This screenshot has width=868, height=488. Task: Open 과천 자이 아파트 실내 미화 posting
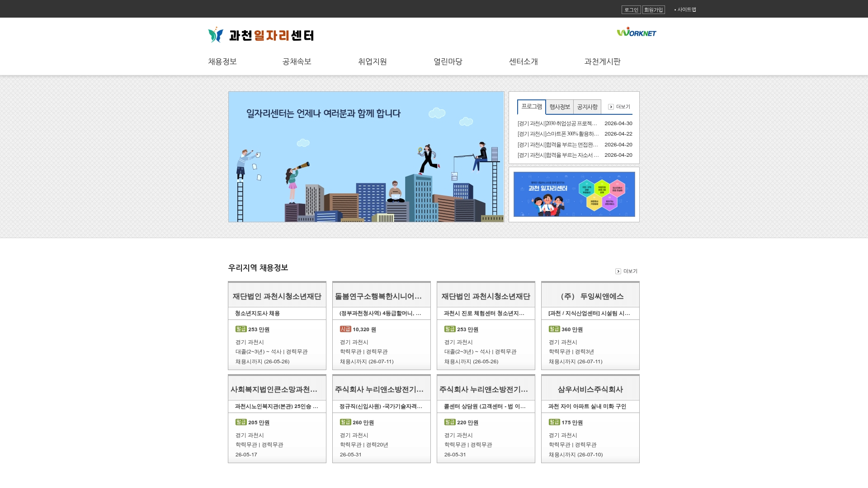tap(587, 406)
